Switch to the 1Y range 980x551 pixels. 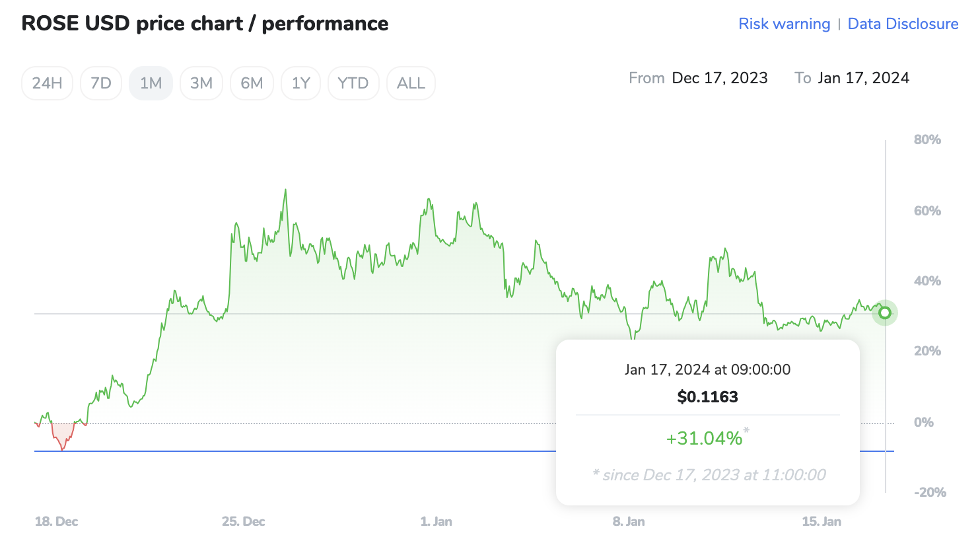pyautogui.click(x=301, y=83)
